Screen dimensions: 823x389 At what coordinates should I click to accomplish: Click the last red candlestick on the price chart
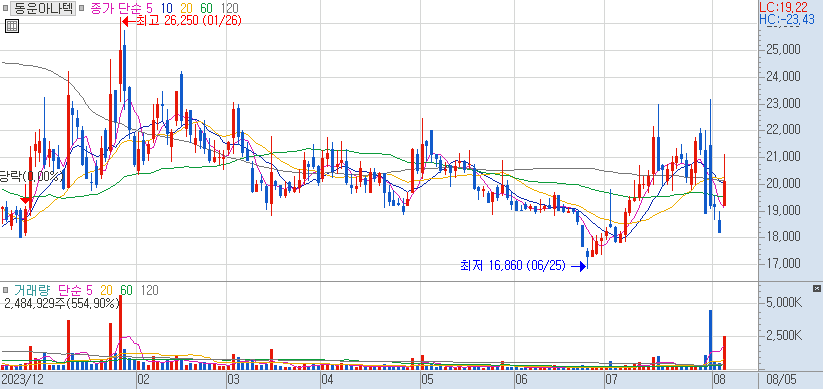[724, 181]
